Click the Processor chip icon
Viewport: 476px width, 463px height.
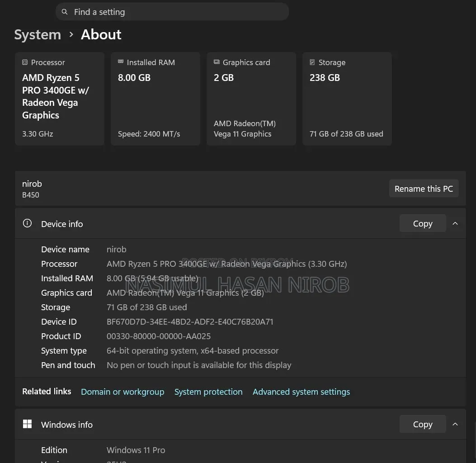click(x=25, y=62)
